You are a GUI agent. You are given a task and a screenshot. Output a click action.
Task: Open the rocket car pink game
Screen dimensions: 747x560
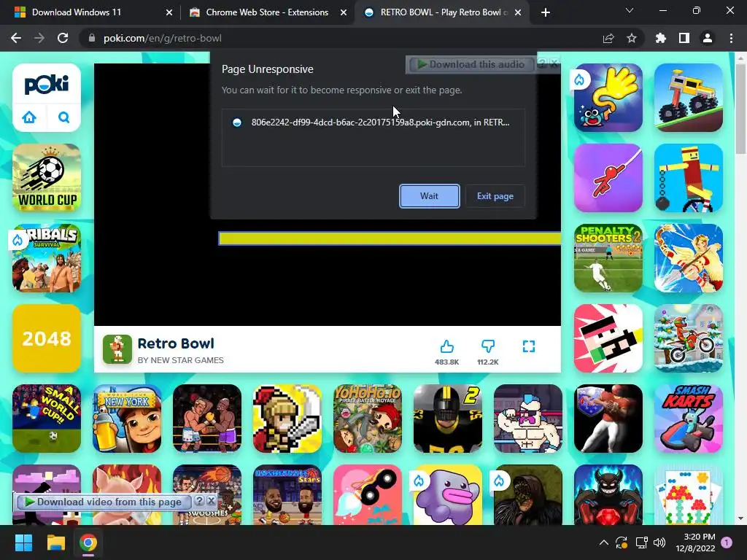368,495
